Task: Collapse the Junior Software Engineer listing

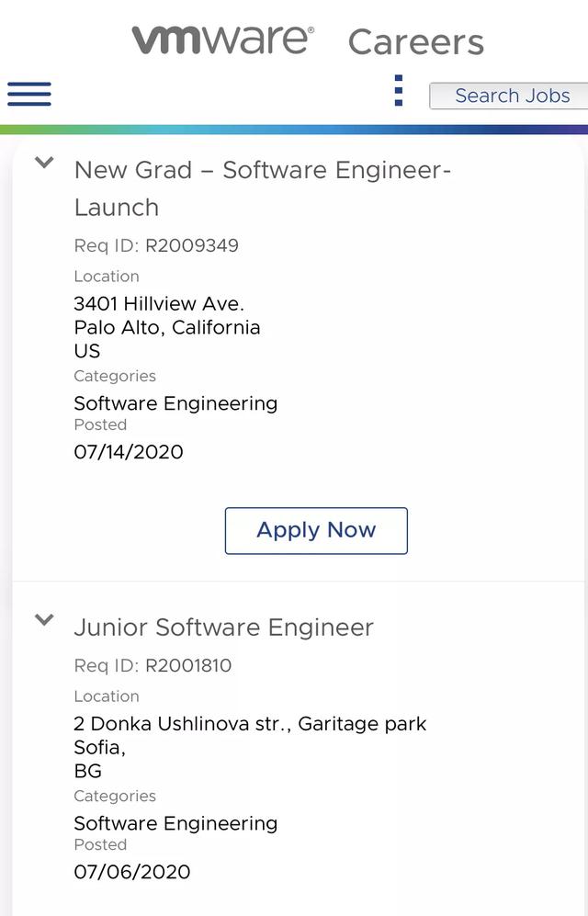Action: (44, 620)
